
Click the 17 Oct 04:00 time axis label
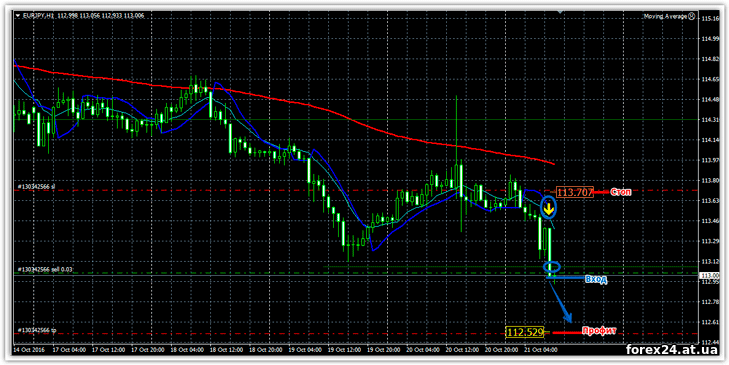pos(69,349)
